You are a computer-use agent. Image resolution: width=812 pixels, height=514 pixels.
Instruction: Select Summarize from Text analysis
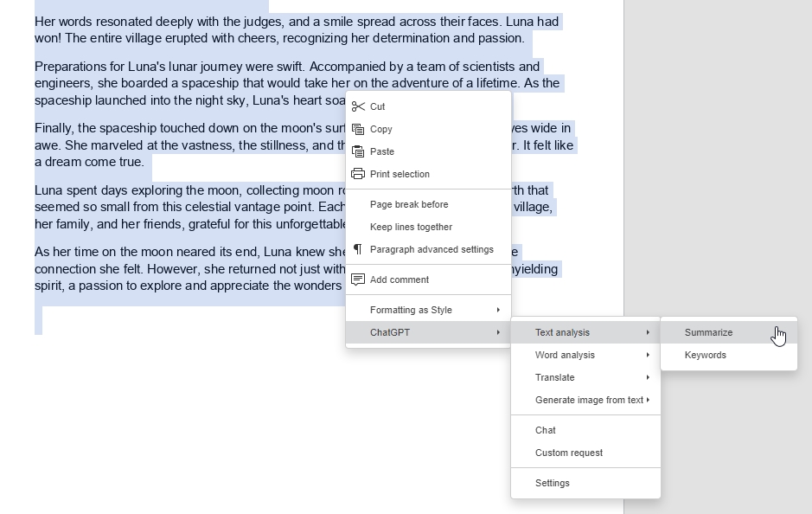[x=708, y=332]
